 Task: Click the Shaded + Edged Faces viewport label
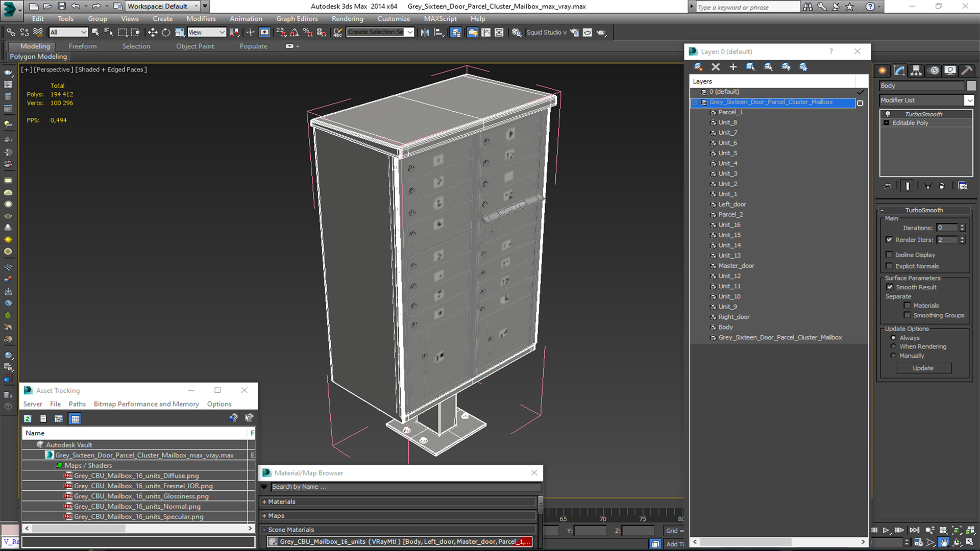point(111,69)
